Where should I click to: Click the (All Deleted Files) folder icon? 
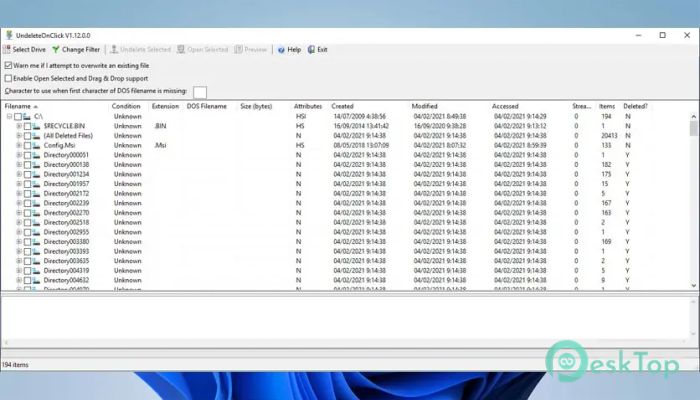[x=36, y=136]
